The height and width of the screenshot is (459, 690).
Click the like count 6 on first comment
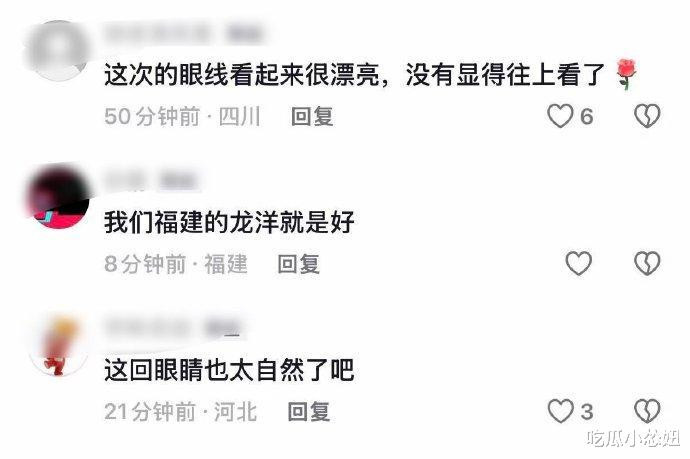pyautogui.click(x=587, y=117)
